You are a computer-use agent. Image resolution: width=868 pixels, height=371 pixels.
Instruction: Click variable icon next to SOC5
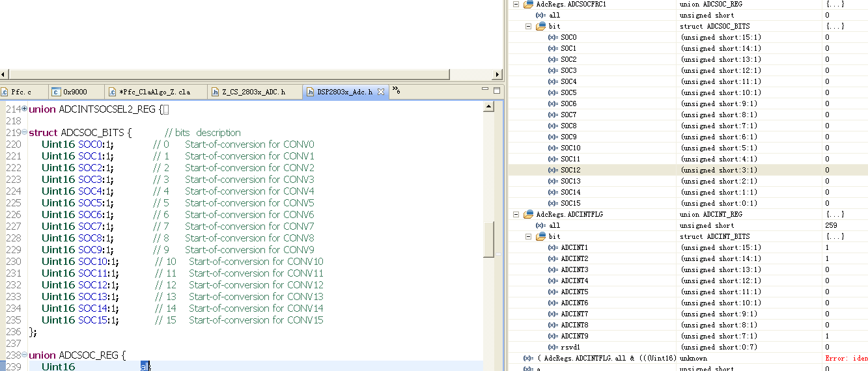click(553, 92)
